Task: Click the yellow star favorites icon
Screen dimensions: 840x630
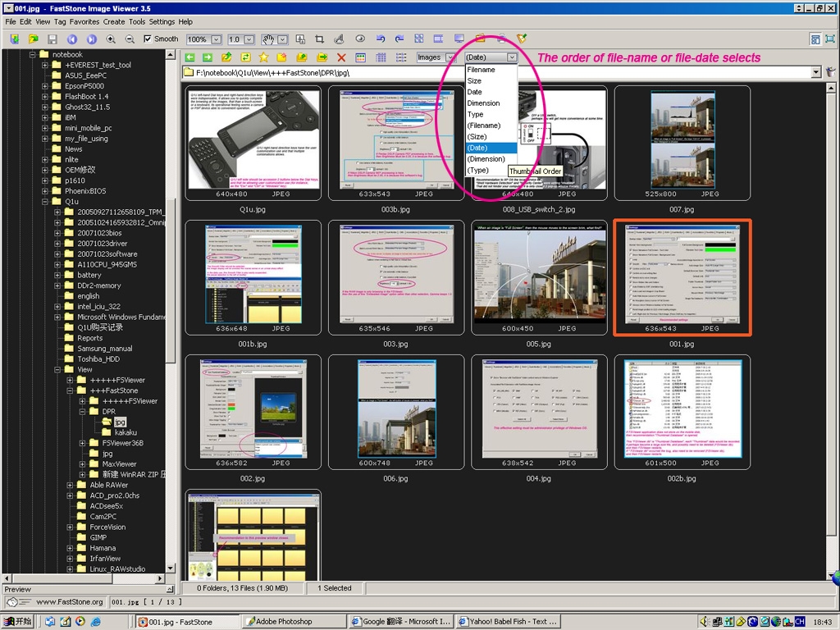Action: [x=263, y=57]
